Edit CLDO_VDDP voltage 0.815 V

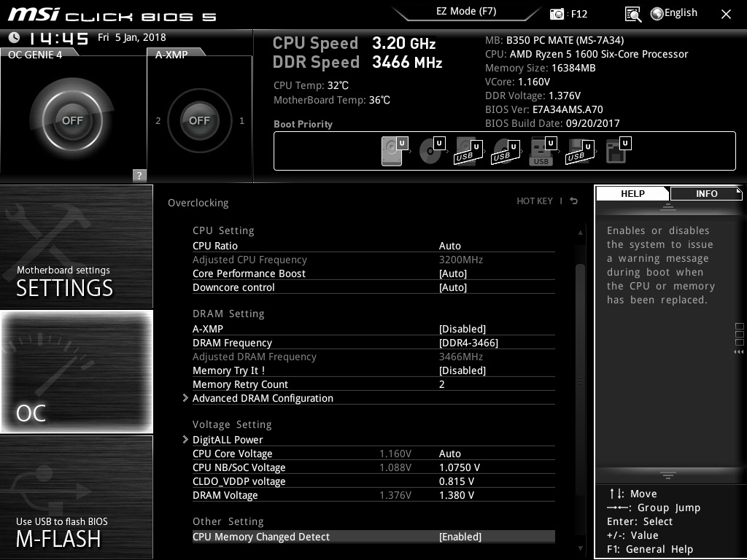click(x=457, y=481)
